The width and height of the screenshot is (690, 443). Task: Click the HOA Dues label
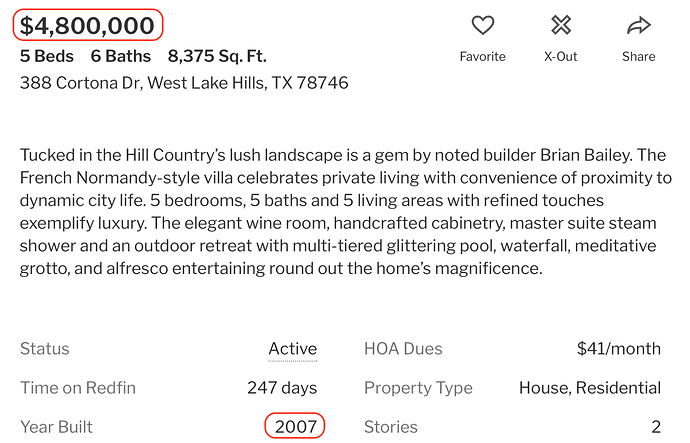pos(403,349)
